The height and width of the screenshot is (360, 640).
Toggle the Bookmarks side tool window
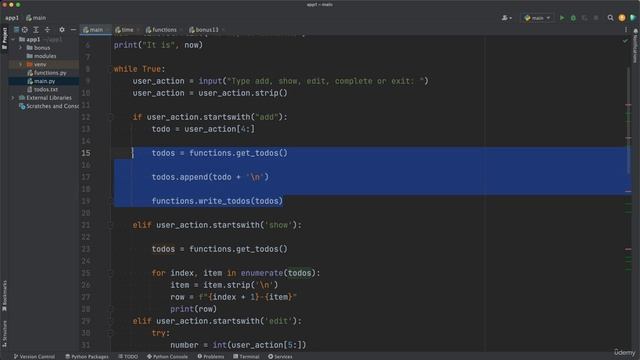4,296
